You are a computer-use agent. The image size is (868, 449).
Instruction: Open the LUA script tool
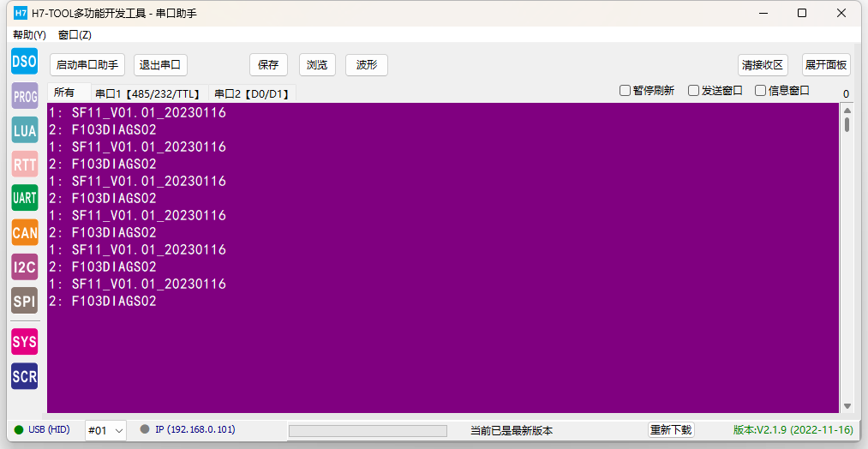[x=24, y=130]
